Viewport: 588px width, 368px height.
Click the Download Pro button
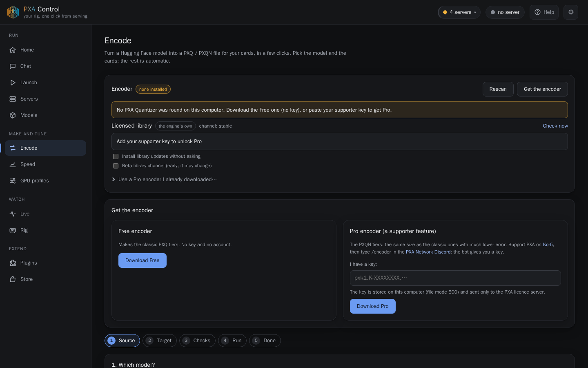click(373, 306)
